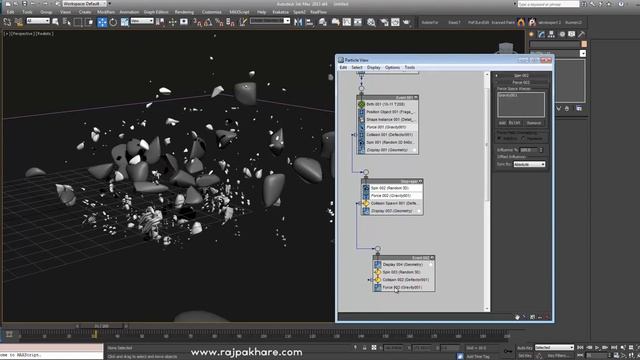640x360 pixels.
Task: Toggle the Event 002 header lightbulb
Action: (x=432, y=258)
